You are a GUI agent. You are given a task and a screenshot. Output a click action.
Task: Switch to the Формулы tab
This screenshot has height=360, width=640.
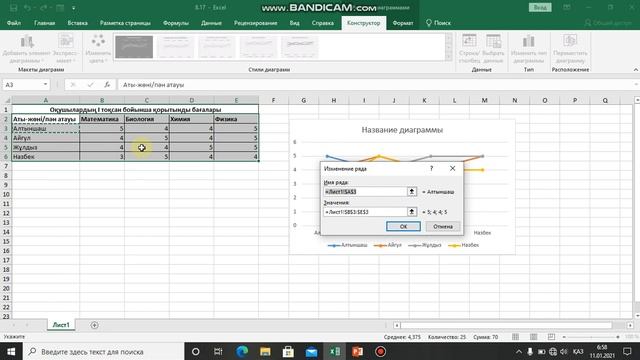pyautogui.click(x=176, y=23)
